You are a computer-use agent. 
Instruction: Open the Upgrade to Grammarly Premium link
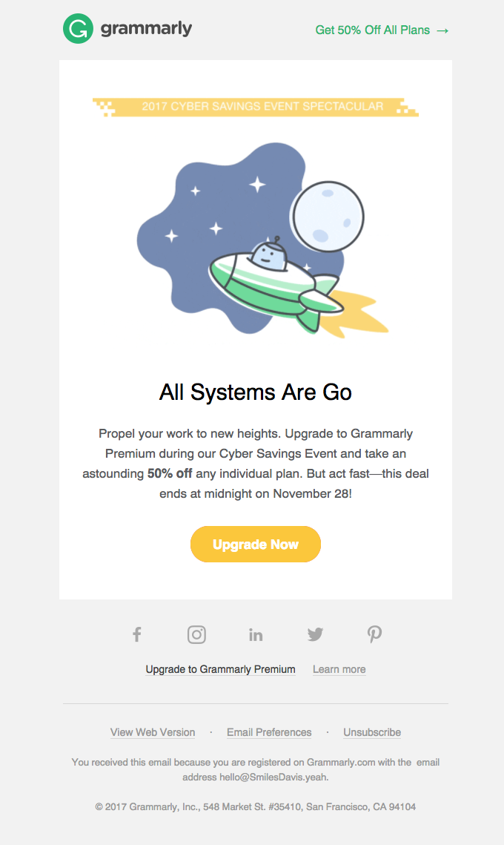tap(220, 669)
